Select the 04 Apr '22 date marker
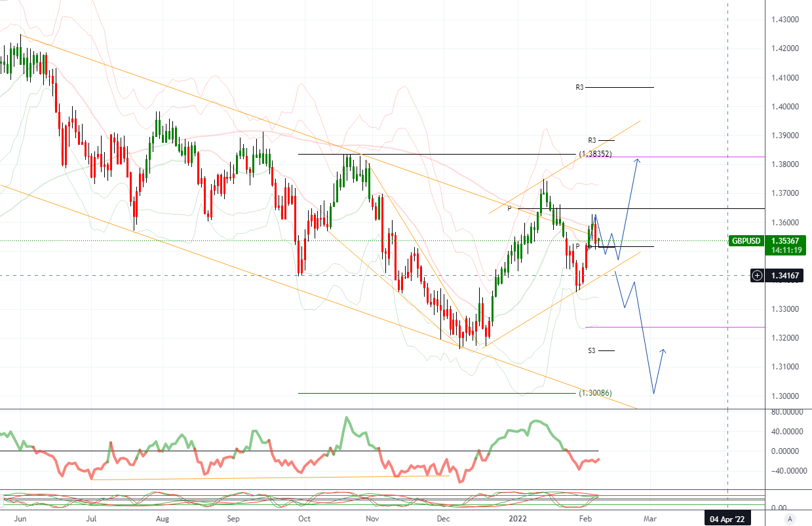 click(x=728, y=519)
